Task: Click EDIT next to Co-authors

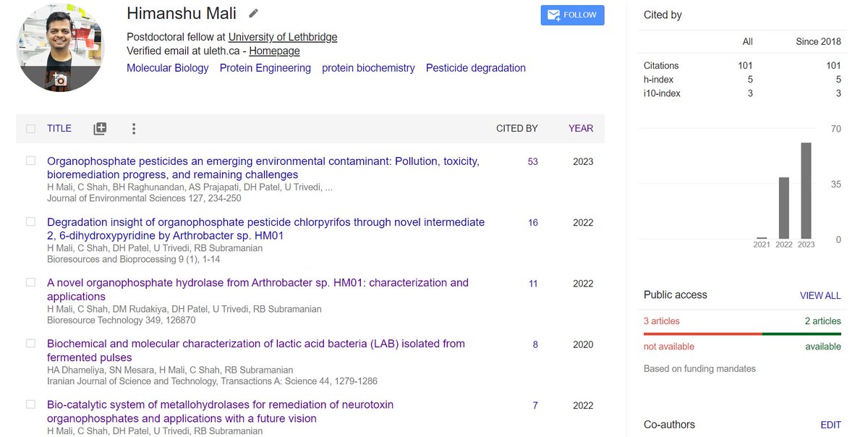Action: tap(831, 425)
